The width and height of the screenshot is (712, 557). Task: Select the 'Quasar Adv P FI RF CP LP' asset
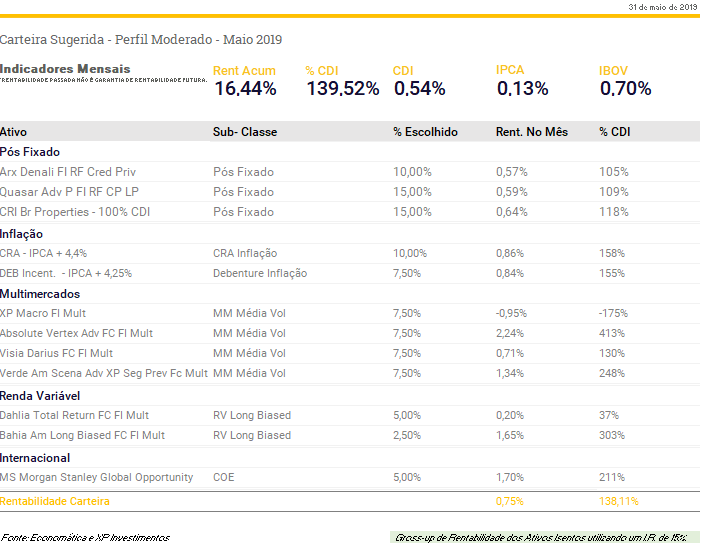[x=69, y=192]
